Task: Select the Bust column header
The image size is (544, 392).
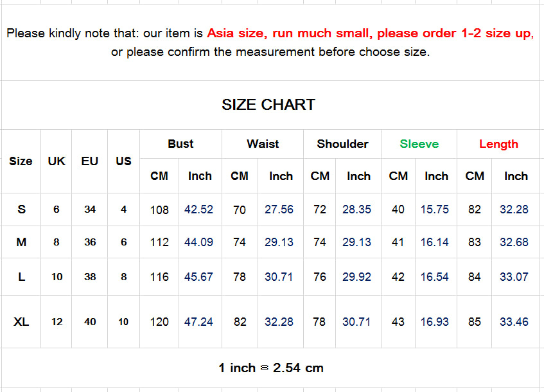Action: [x=180, y=144]
